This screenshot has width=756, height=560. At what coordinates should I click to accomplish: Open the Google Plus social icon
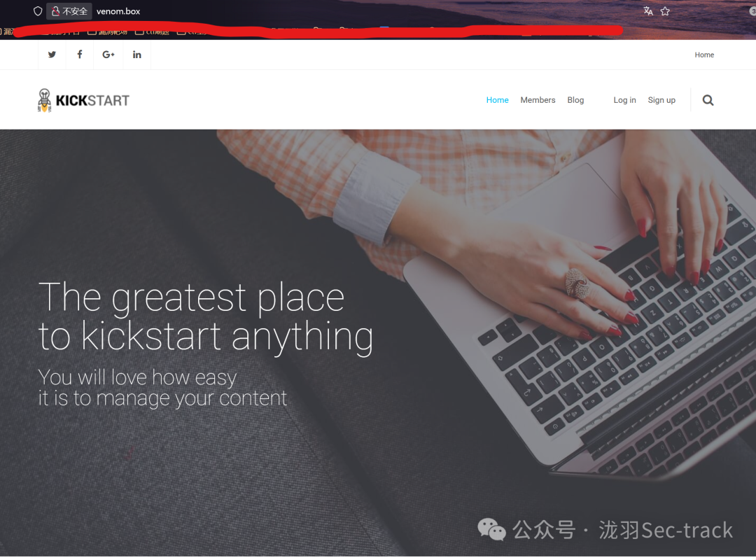coord(108,55)
